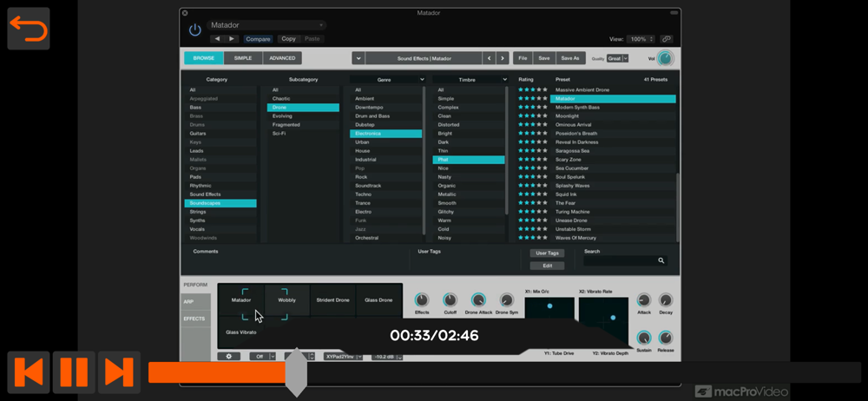This screenshot has height=401, width=868.
Task: Trigger the Glass Vibrato snapshot pad
Action: (241, 332)
